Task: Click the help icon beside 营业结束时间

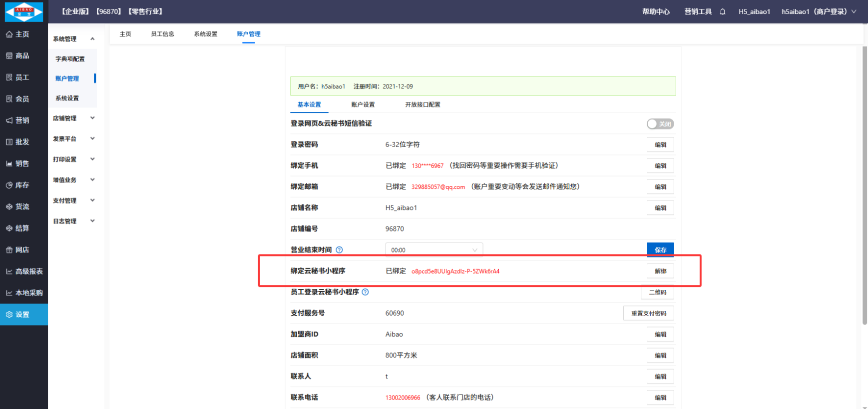Action: (x=339, y=250)
